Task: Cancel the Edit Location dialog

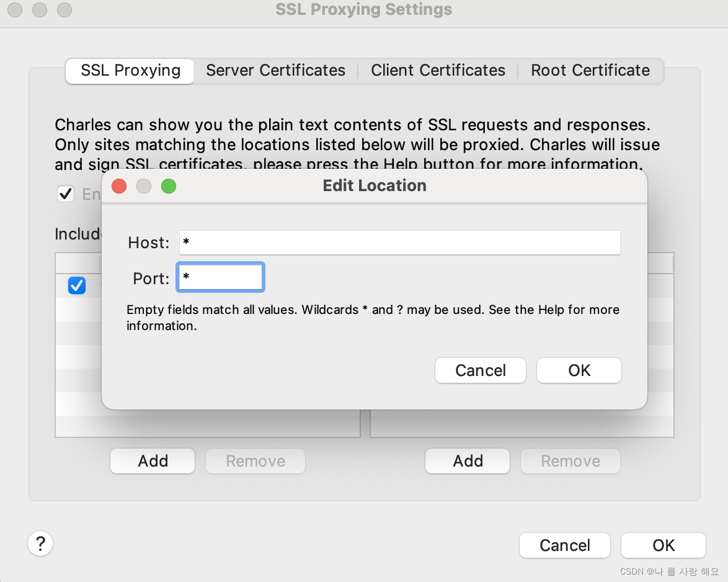Action: (x=480, y=370)
